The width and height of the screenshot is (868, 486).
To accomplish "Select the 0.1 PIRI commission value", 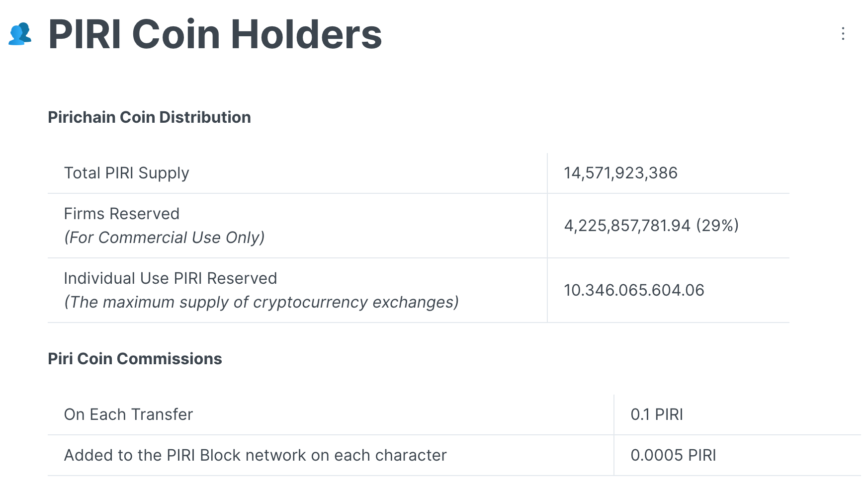I will coord(658,414).
